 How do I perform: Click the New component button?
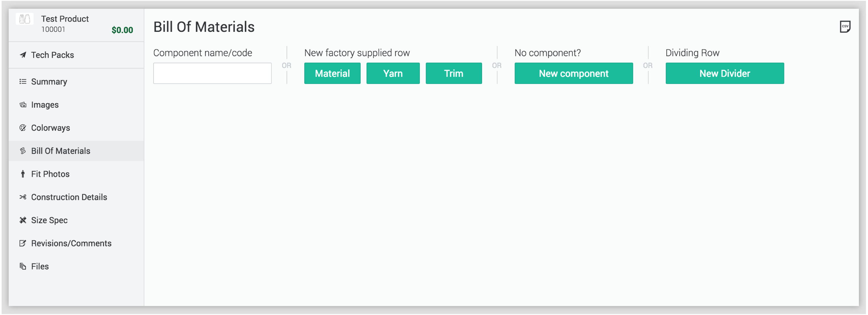click(573, 73)
